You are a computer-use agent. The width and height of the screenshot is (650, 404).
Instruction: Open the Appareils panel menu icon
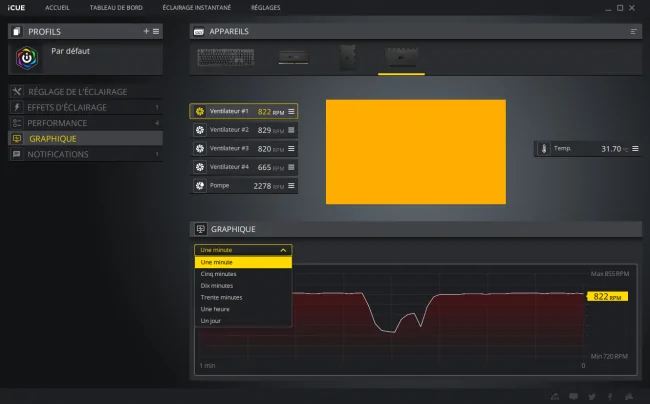pos(633,31)
